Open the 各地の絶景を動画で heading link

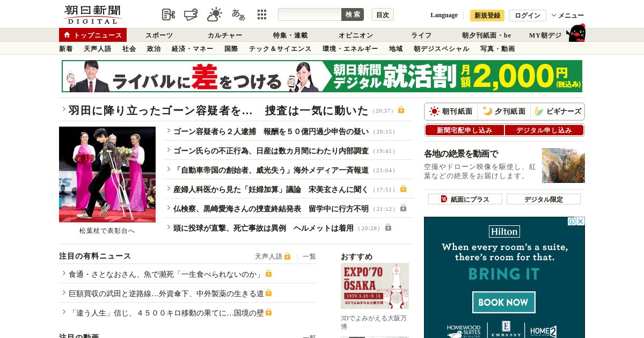[x=461, y=154]
